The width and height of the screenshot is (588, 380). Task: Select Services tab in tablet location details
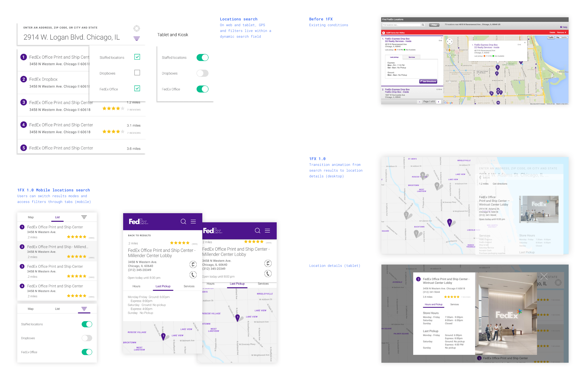(x=454, y=304)
